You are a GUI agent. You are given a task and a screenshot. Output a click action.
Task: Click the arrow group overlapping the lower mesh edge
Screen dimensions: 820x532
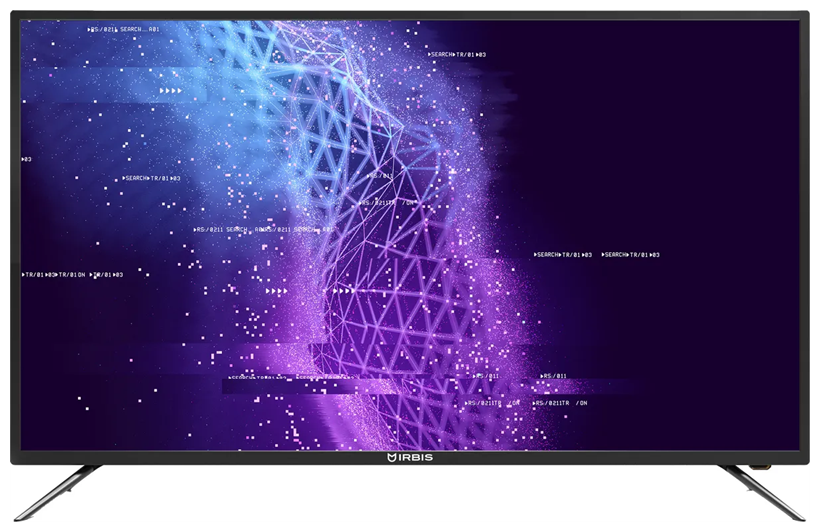pos(342,290)
